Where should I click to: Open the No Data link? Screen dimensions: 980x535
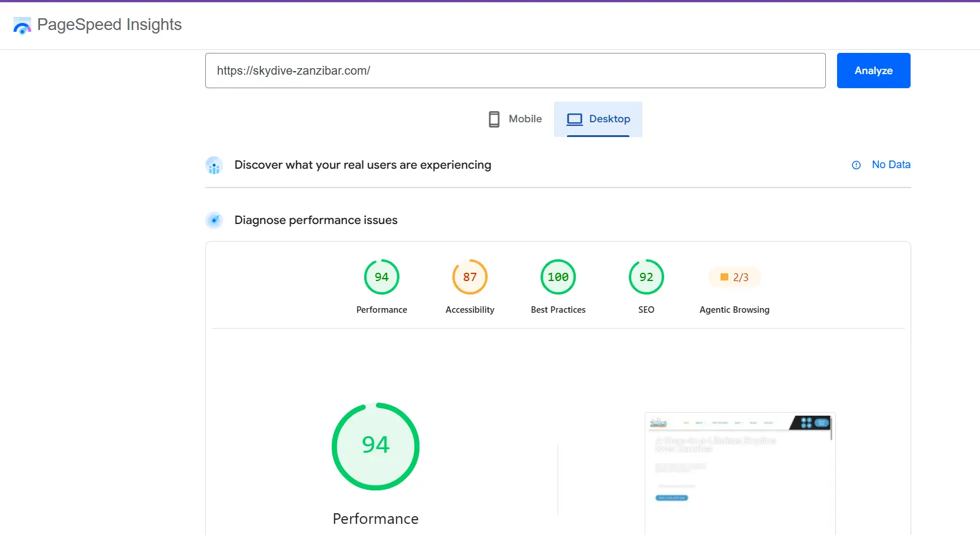click(x=891, y=165)
